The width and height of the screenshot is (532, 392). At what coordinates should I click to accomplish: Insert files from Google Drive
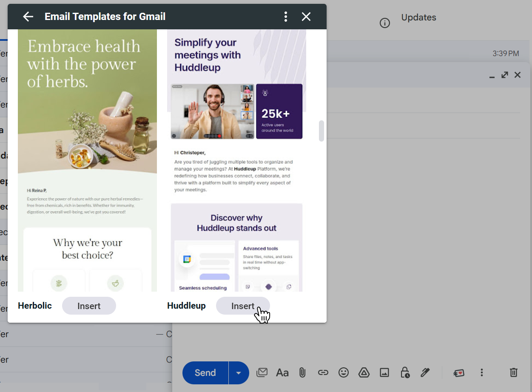coord(364,372)
